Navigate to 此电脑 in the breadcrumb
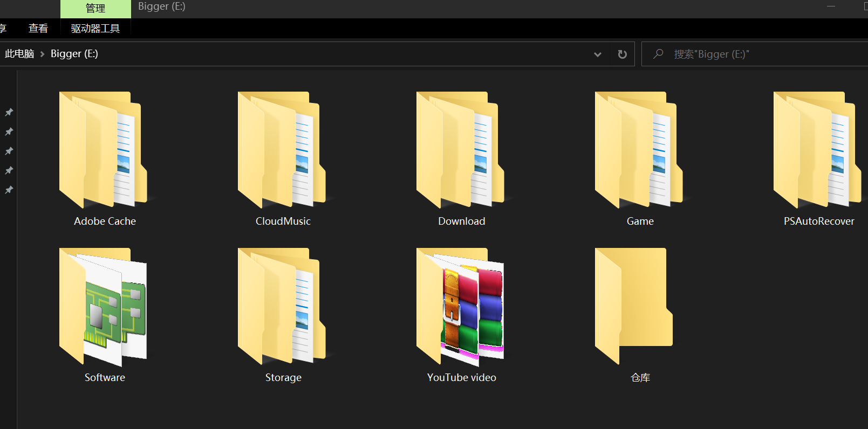The height and width of the screenshot is (429, 868). point(19,54)
